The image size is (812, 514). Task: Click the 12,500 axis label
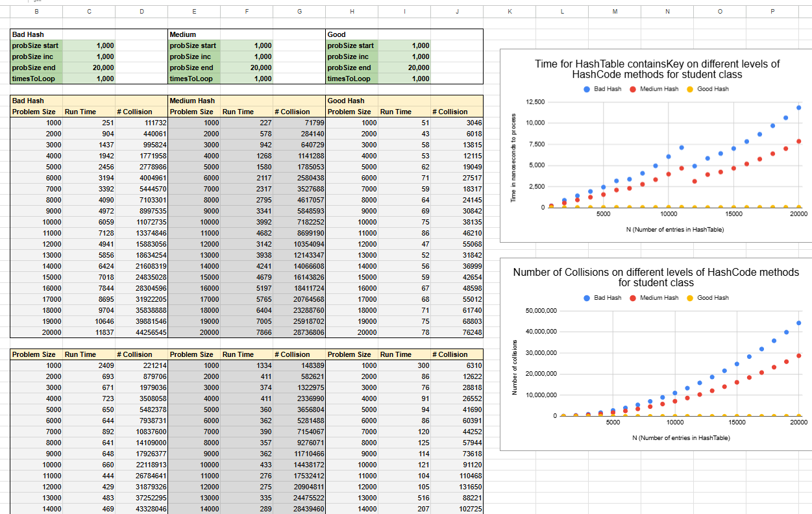pos(535,103)
